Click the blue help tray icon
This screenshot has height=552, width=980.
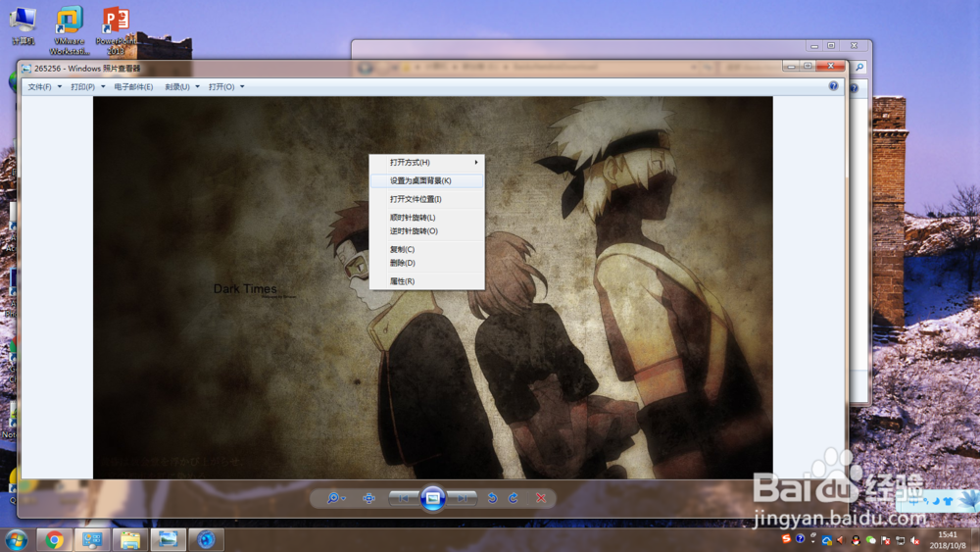point(800,539)
